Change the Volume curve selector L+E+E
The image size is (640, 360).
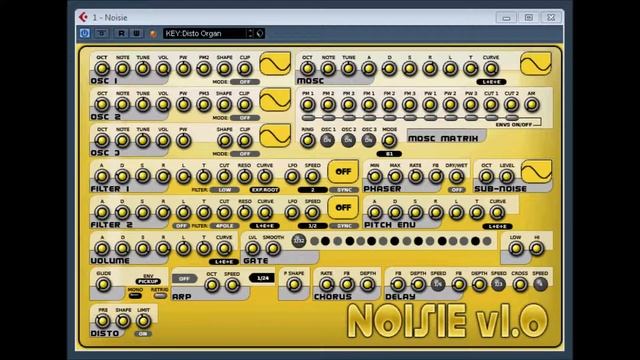(x=224, y=262)
